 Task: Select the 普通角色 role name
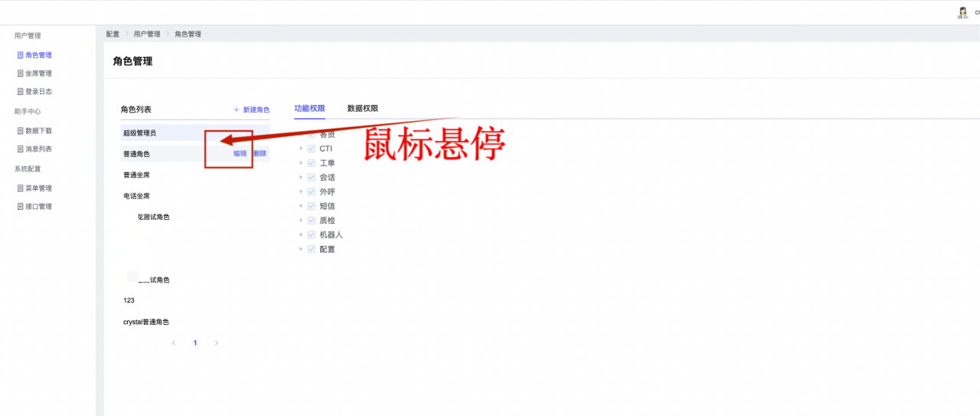click(136, 154)
